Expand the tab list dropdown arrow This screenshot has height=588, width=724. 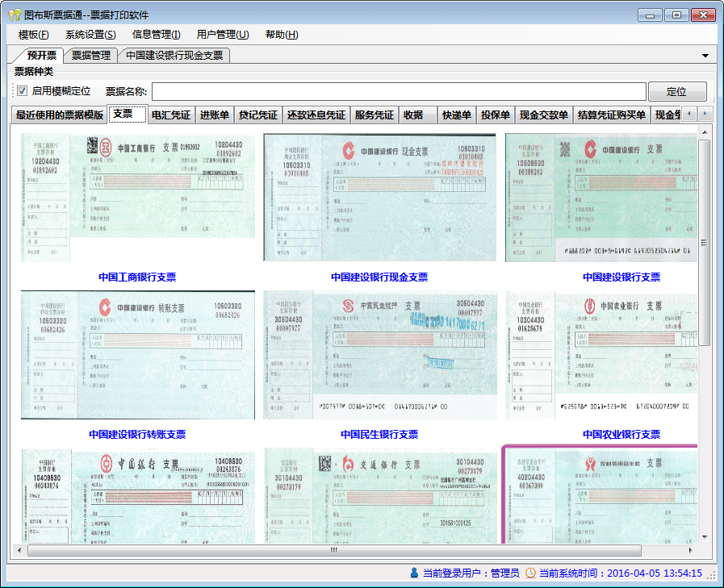[x=705, y=56]
